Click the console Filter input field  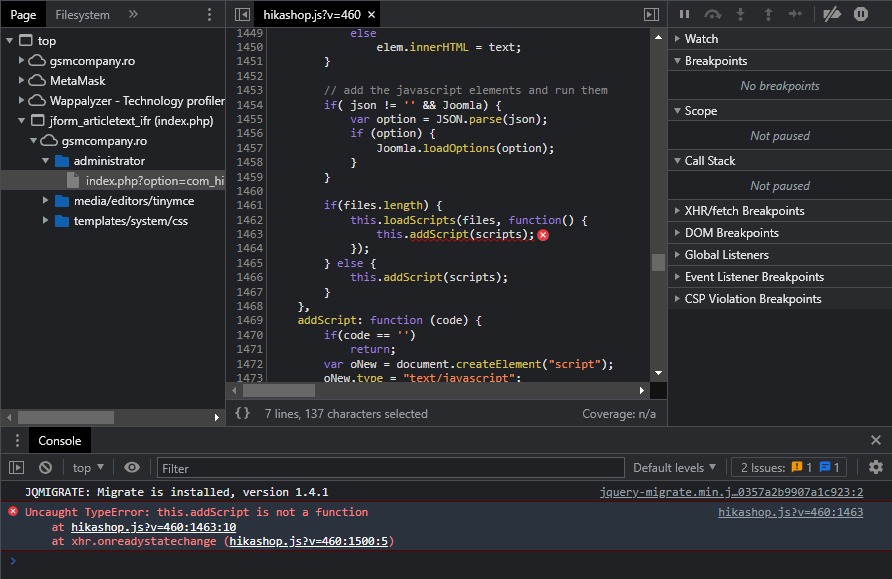click(390, 468)
